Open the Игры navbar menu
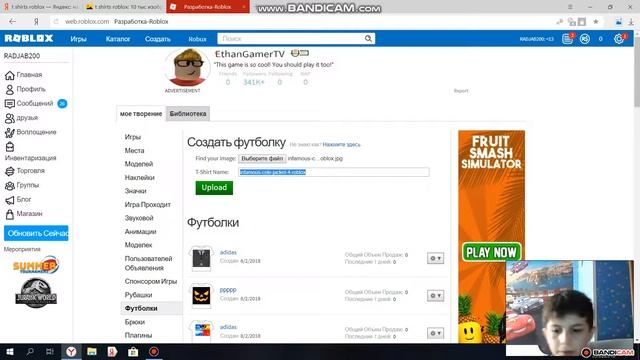Viewport: 640px width, 360px height. click(78, 39)
